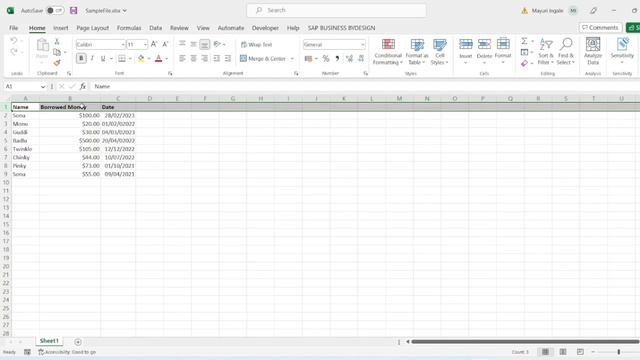Align text to the right
The height and width of the screenshot is (360, 640).
205,58
